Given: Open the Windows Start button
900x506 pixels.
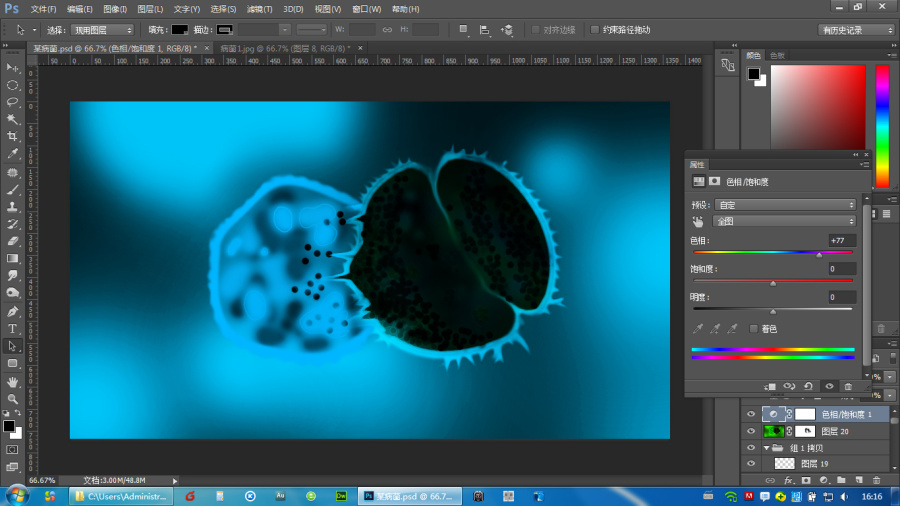Looking at the screenshot, I should (x=17, y=495).
